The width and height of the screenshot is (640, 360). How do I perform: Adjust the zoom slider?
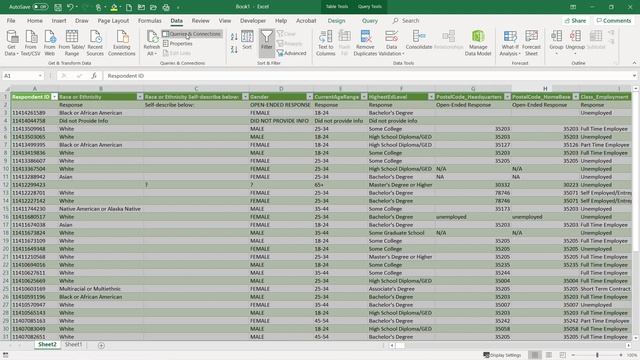tap(597, 355)
